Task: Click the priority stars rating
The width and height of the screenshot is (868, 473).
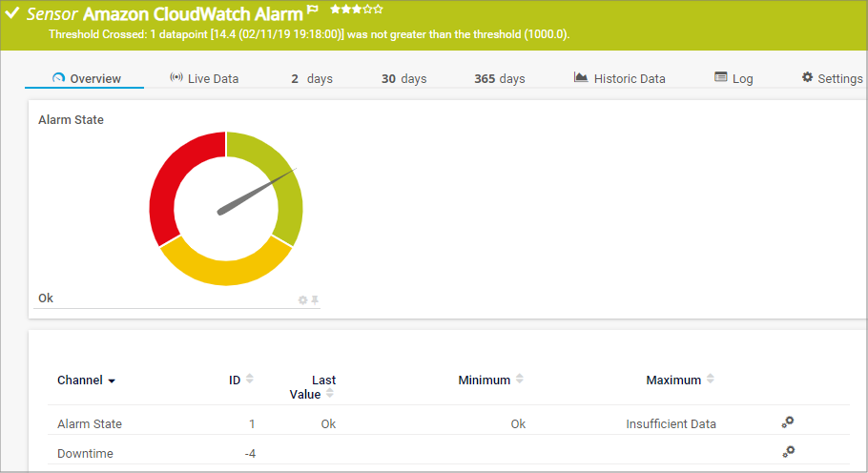Action: pyautogui.click(x=357, y=10)
